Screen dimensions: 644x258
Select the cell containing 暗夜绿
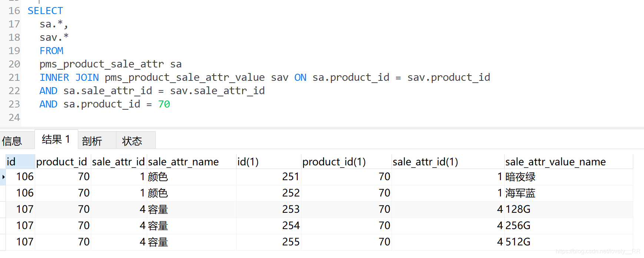tap(521, 177)
